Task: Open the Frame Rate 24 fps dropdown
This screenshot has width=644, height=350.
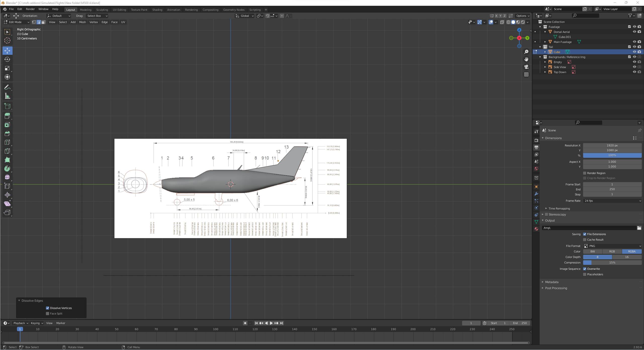Action: [612, 201]
